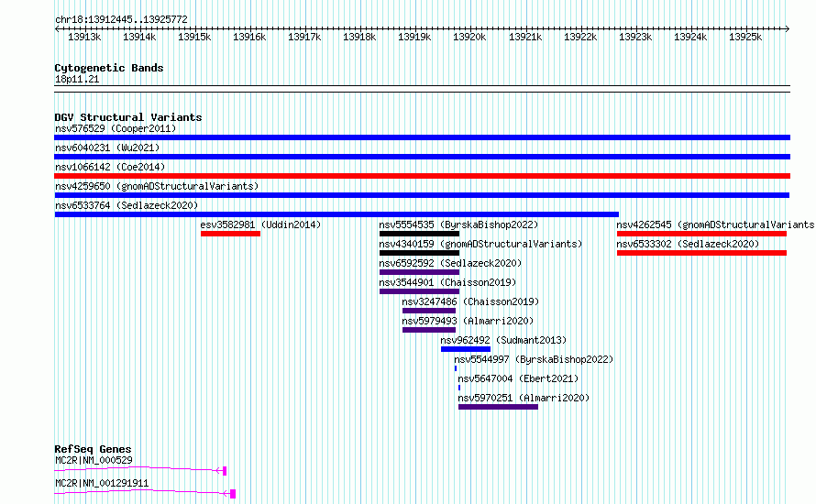
Task: Click the blue nsv962492 variant bar
Action: [466, 349]
